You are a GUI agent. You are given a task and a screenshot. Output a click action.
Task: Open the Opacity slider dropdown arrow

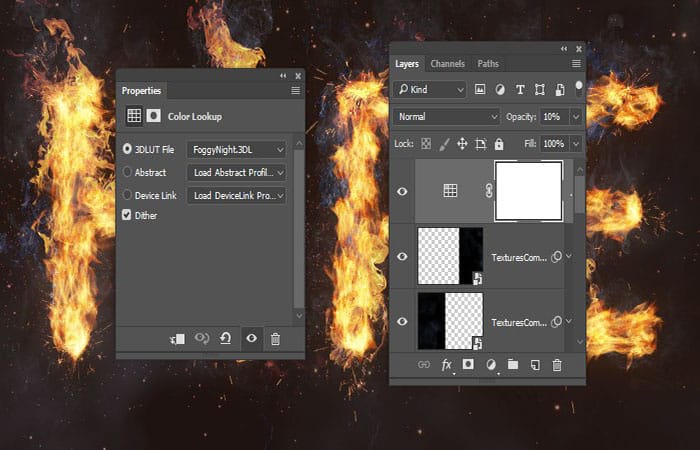576,117
